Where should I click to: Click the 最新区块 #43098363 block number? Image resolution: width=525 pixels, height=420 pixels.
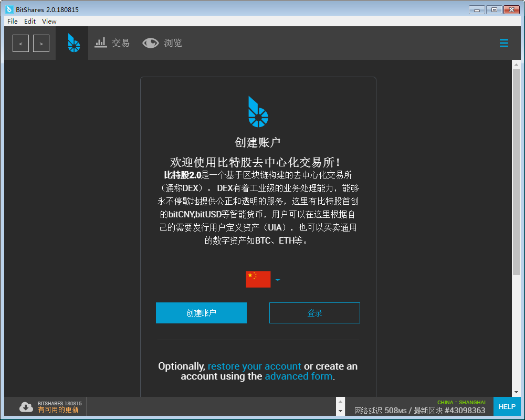(x=450, y=411)
